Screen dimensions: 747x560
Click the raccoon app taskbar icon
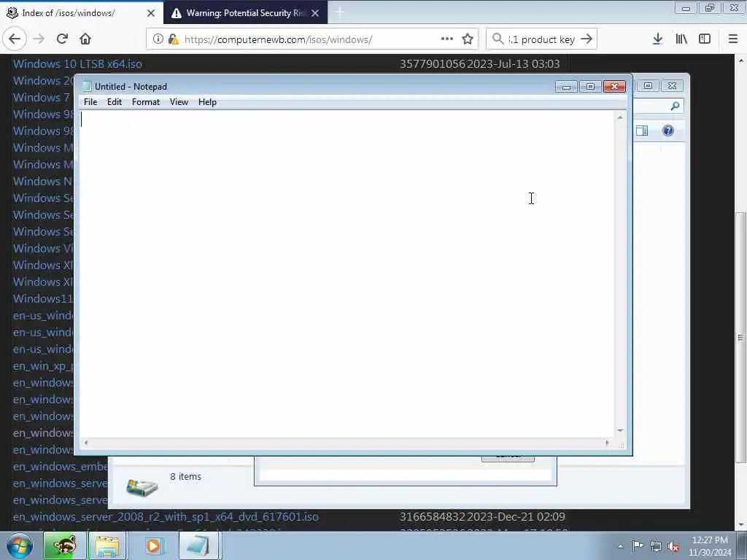tap(63, 545)
